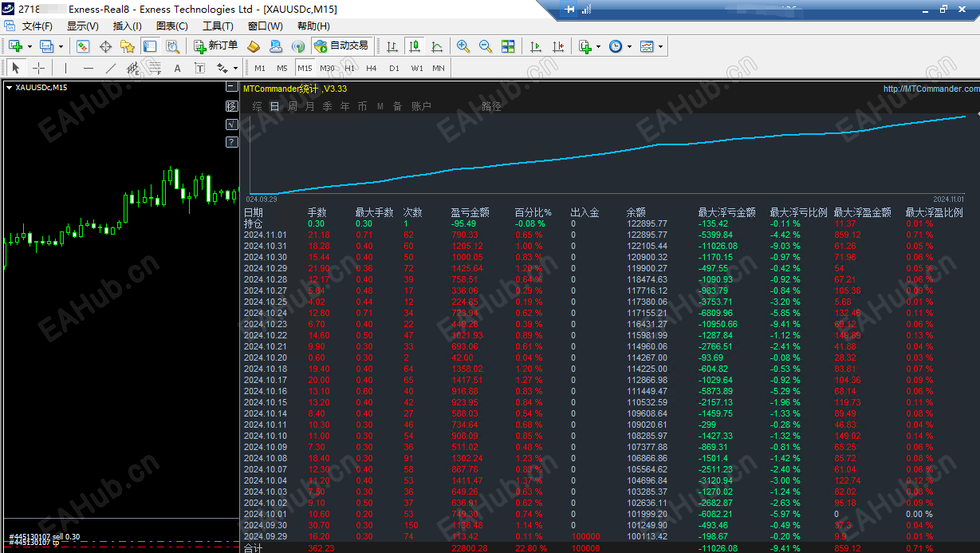The width and height of the screenshot is (980, 553).
Task: Open the 显示(V) menu
Action: pyautogui.click(x=83, y=26)
